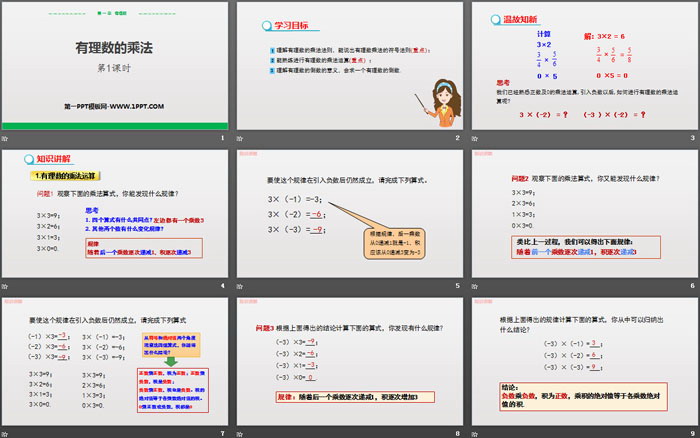The height and width of the screenshot is (438, 700).
Task: Choose slide 4 titled 知识讲解
Action: (x=115, y=213)
